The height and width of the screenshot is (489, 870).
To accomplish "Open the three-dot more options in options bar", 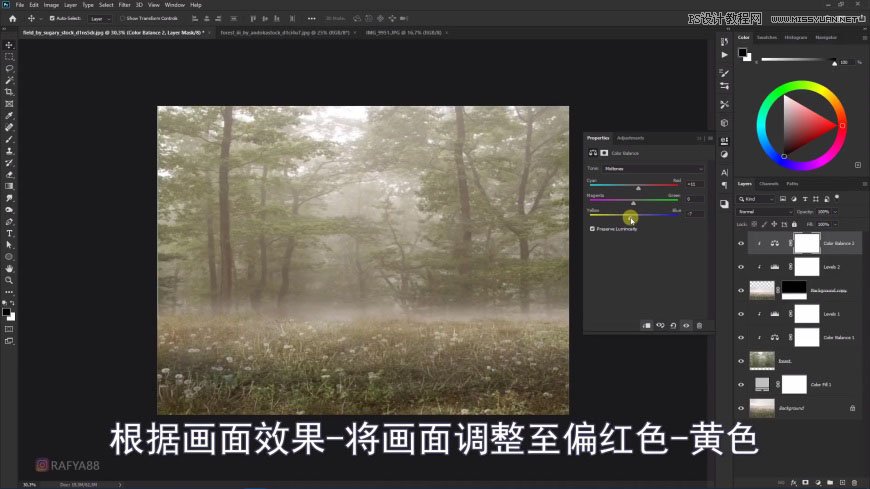I will [311, 18].
